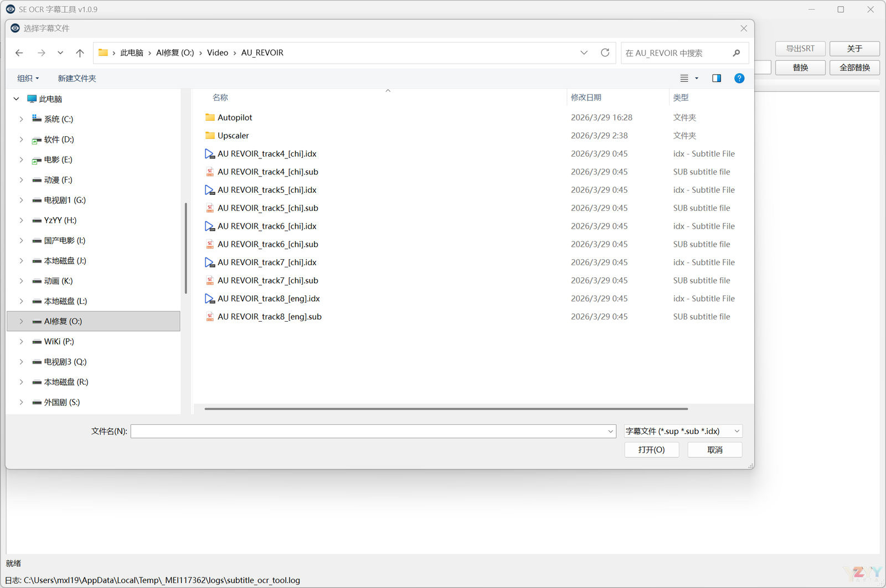Select the Autopilot folder icon
886x588 pixels.
pos(210,117)
